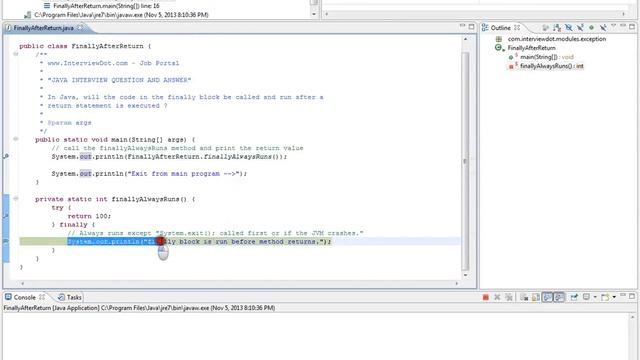Click Remove Launch icon in Console toolbar
Viewport: 640px width, 360px height.
[x=497, y=297]
